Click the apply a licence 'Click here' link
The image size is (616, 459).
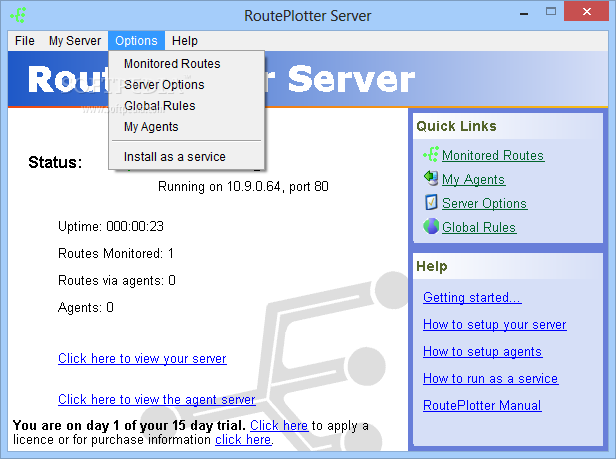point(279,426)
